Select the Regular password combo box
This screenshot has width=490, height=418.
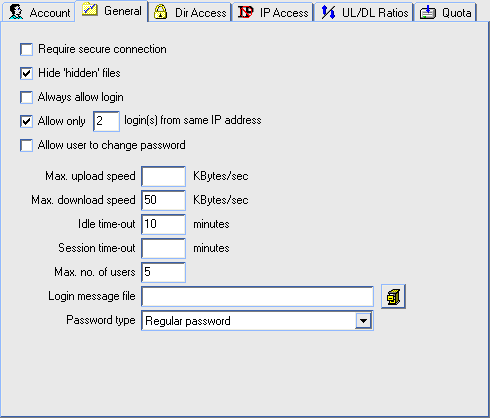tap(257, 321)
